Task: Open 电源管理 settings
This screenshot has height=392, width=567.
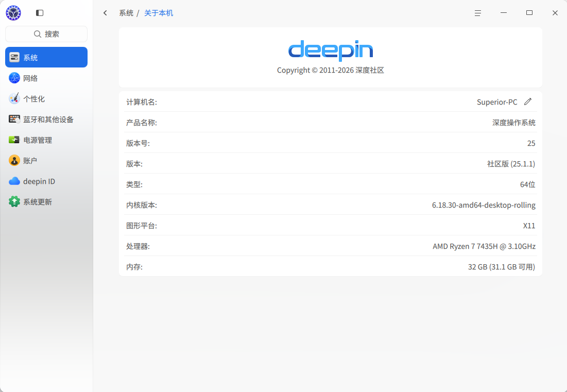Action: (46, 140)
